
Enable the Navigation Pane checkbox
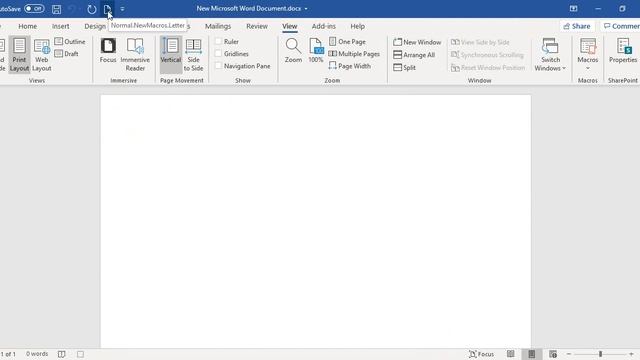coord(218,66)
